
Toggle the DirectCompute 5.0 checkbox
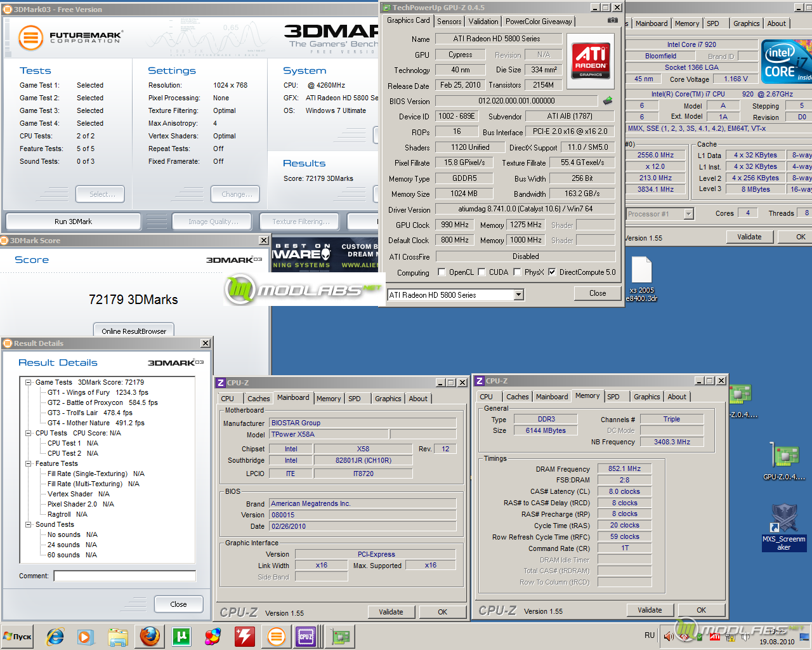pyautogui.click(x=552, y=272)
